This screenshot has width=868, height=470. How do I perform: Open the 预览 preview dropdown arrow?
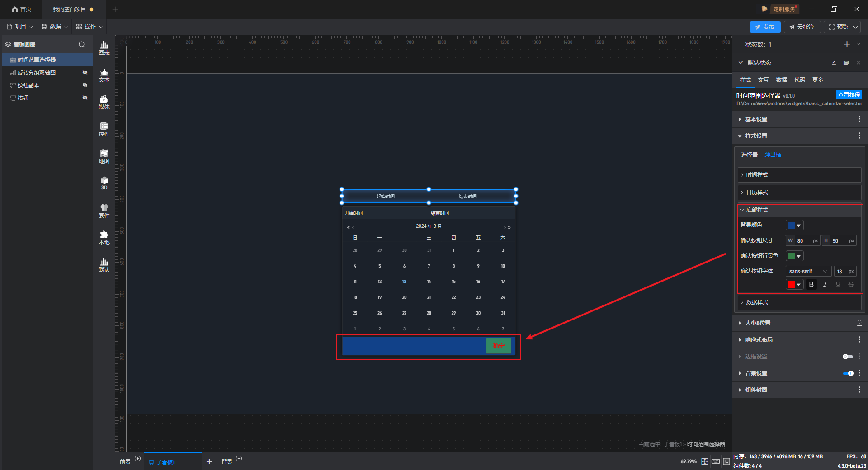pos(855,27)
